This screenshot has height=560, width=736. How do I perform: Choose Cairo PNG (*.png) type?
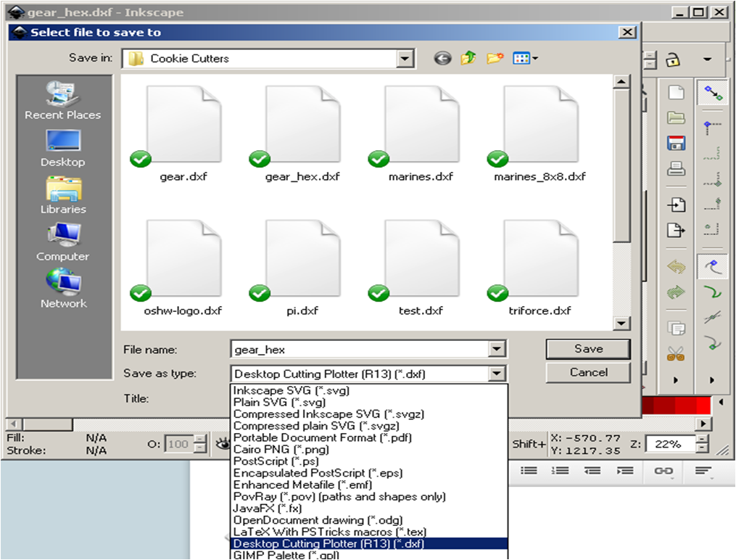coord(369,449)
